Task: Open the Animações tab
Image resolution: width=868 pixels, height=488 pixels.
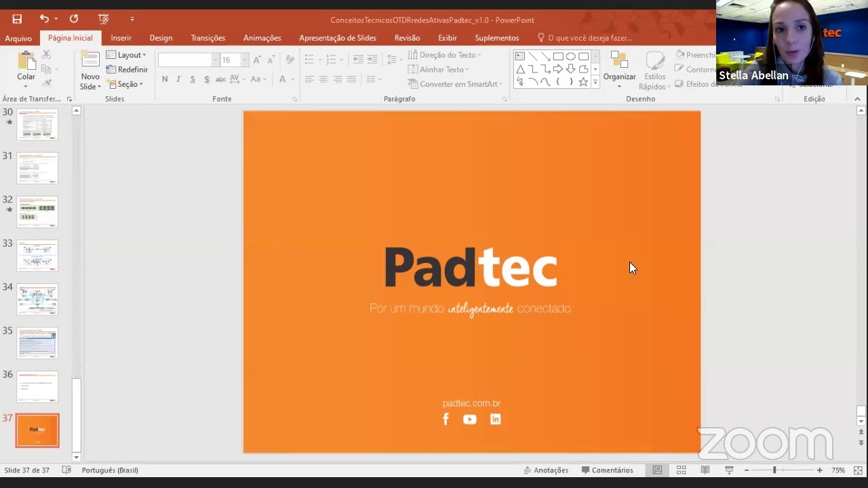Action: tap(262, 38)
